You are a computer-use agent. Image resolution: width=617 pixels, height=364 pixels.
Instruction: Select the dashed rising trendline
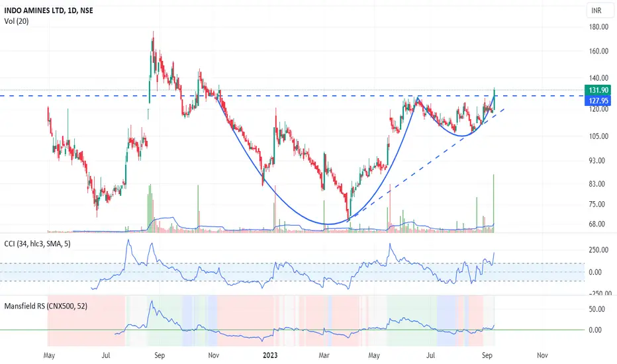[x=425, y=164]
